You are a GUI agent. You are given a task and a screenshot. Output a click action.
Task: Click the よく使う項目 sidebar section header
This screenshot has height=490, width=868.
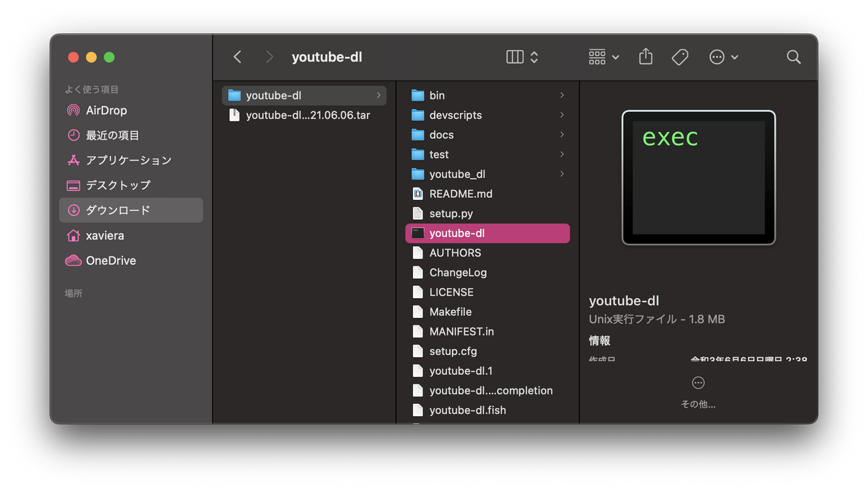(92, 89)
